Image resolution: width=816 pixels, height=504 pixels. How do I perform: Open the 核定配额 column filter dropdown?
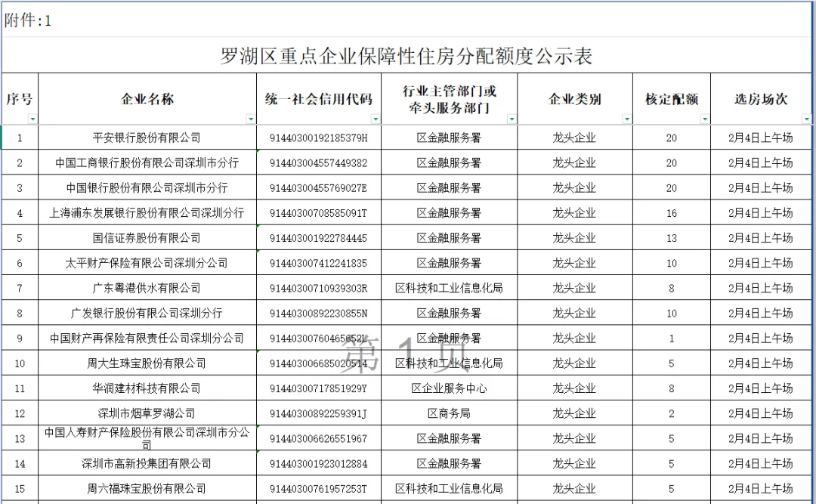point(705,119)
